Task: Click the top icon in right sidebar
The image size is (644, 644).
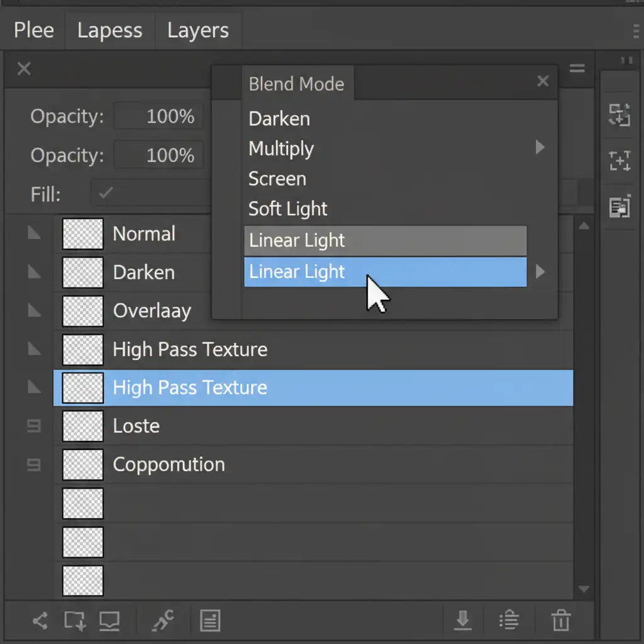Action: 619,114
